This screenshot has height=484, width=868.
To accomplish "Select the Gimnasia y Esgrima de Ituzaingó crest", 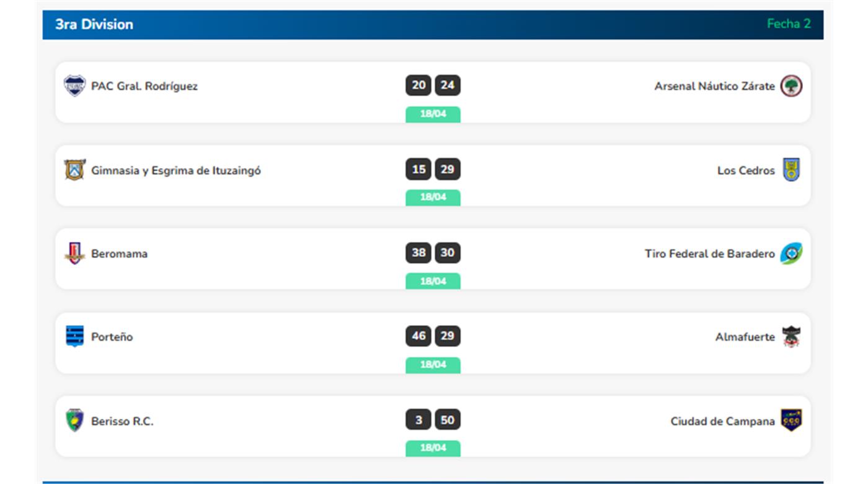I will tap(74, 170).
